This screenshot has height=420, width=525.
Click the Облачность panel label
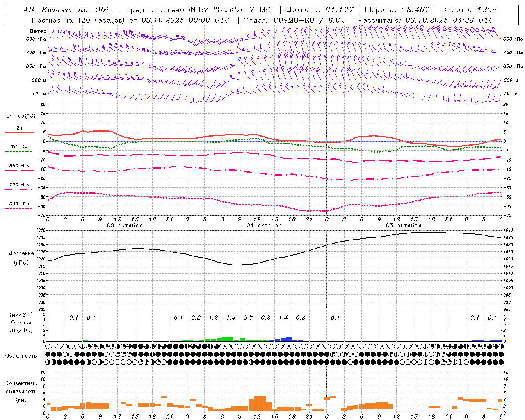tap(21, 356)
